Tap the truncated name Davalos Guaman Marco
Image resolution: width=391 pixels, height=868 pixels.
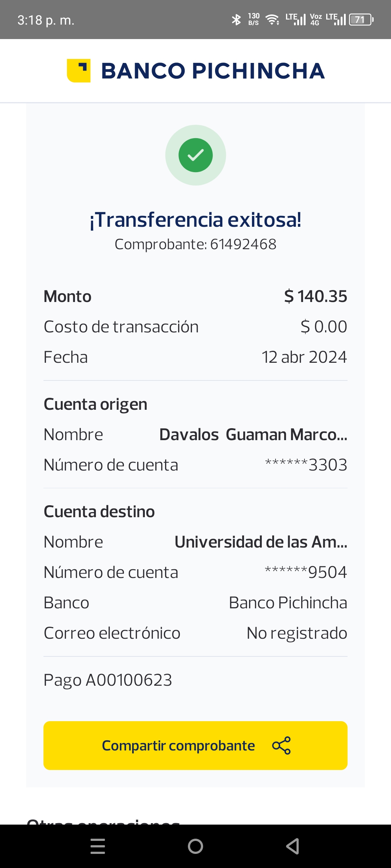point(253,434)
